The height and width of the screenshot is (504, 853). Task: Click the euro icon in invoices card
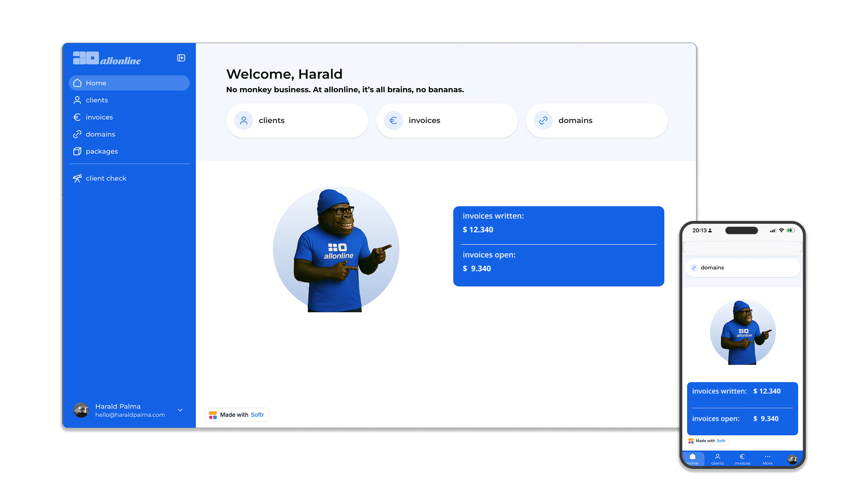pos(394,120)
